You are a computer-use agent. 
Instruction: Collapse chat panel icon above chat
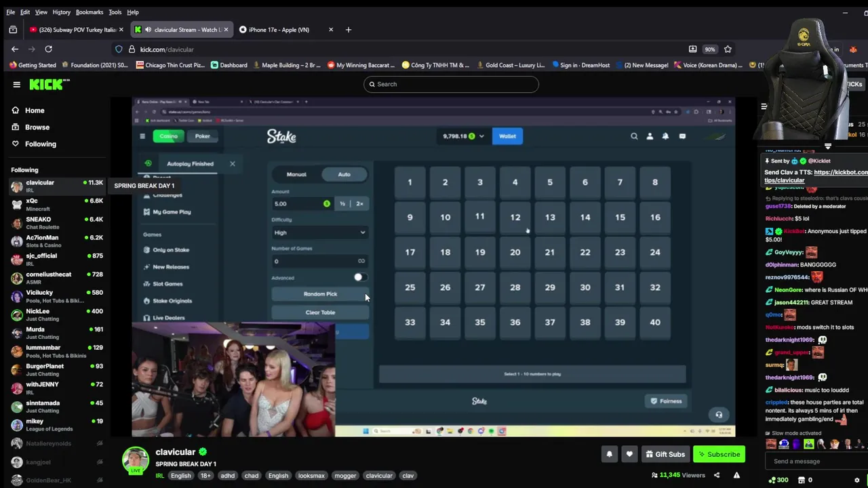(x=764, y=106)
